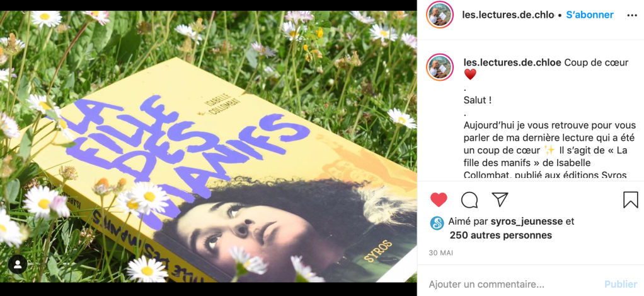Open les.lectures.de.chloe username in caption
The image size is (644, 296).
[x=512, y=62]
